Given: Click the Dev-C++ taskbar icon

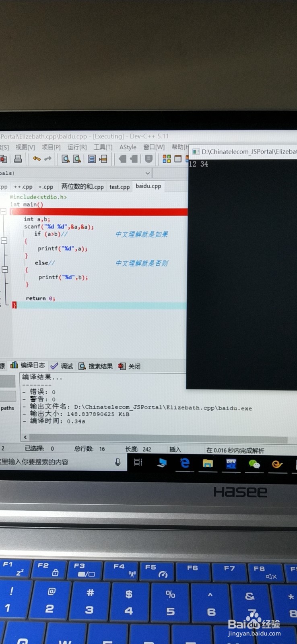Looking at the screenshot, I should (x=231, y=464).
